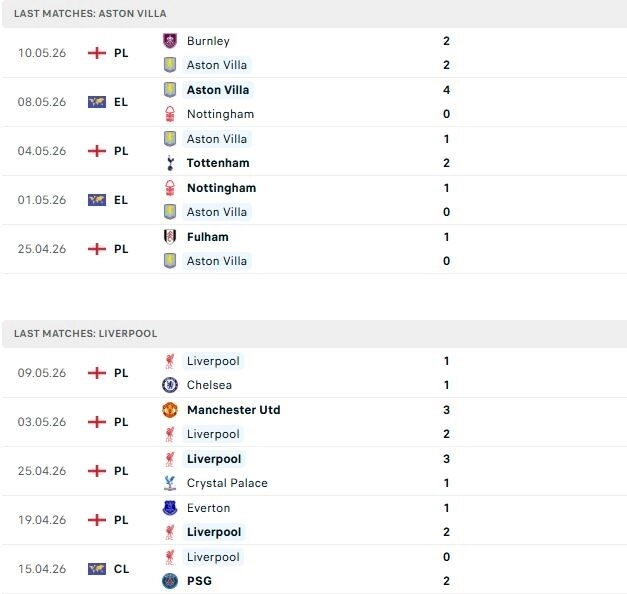
Task: Open the Tottenham team link
Action: 218,163
